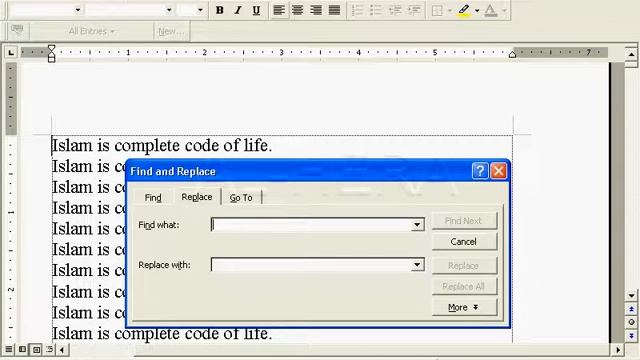Click the Replace with input field
The image size is (640, 360).
tap(310, 264)
